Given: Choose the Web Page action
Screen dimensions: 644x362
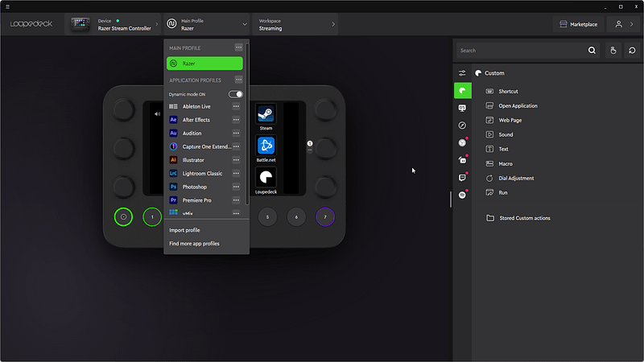Looking at the screenshot, I should click(x=504, y=120).
